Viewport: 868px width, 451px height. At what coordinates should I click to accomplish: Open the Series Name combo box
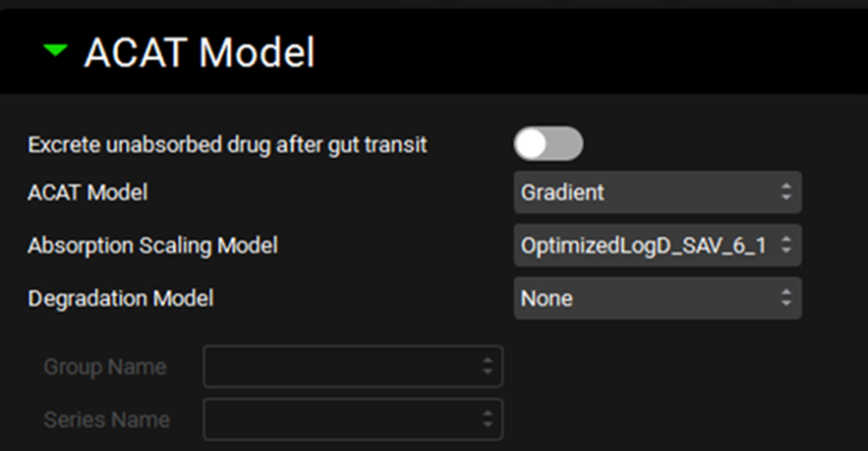pyautogui.click(x=344, y=420)
